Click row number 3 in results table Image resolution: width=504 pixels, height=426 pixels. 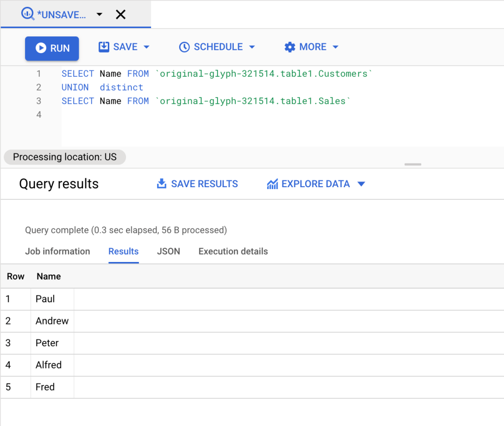tap(8, 343)
